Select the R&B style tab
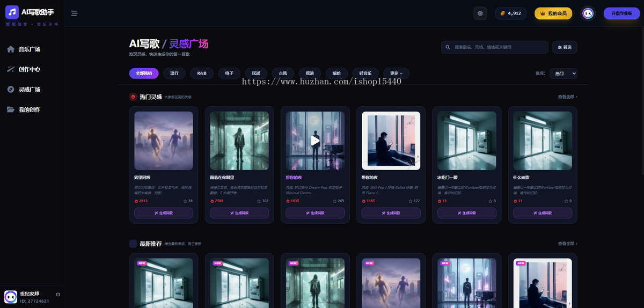644x308 pixels. point(202,73)
